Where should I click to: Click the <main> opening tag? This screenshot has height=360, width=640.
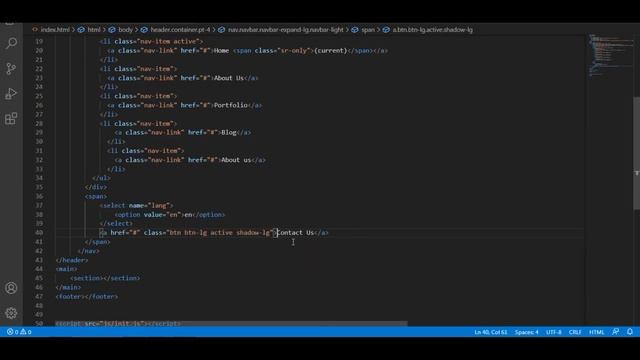coord(66,269)
